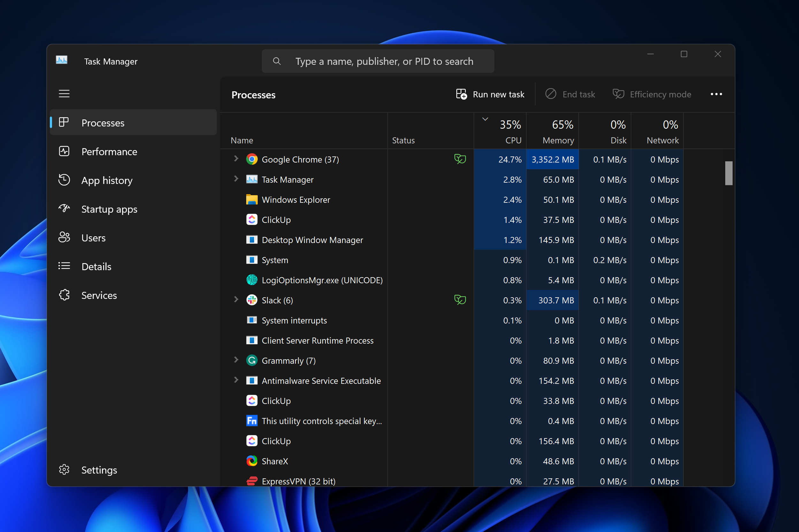
Task: Click the LogiOptionsMgr.exe process icon
Action: click(x=252, y=280)
